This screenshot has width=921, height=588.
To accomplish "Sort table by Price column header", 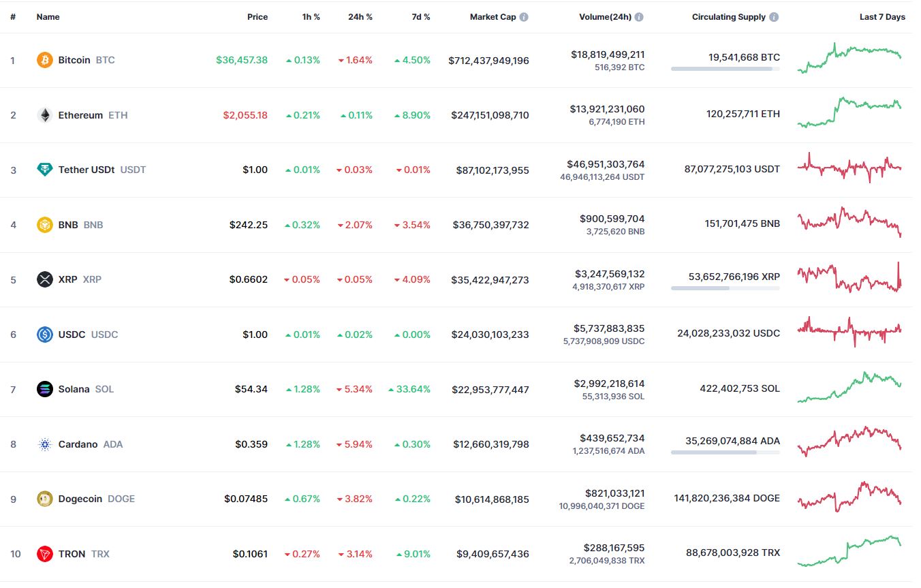I will point(257,17).
